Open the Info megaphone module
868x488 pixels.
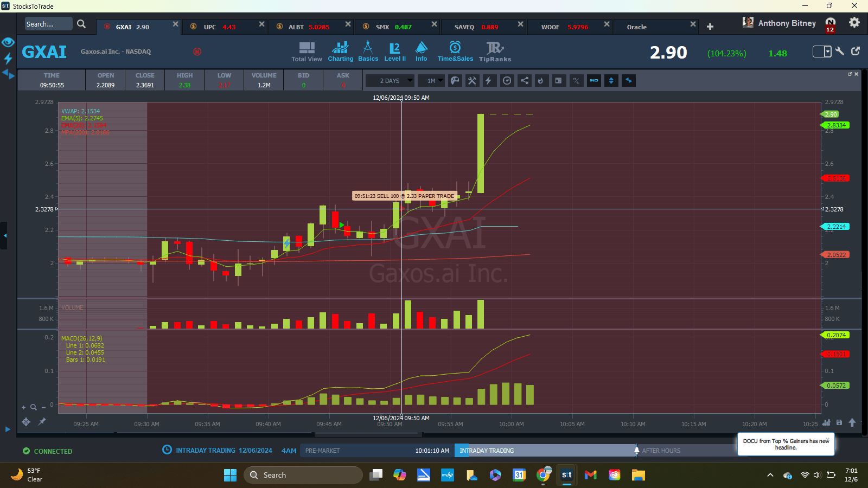click(x=422, y=52)
